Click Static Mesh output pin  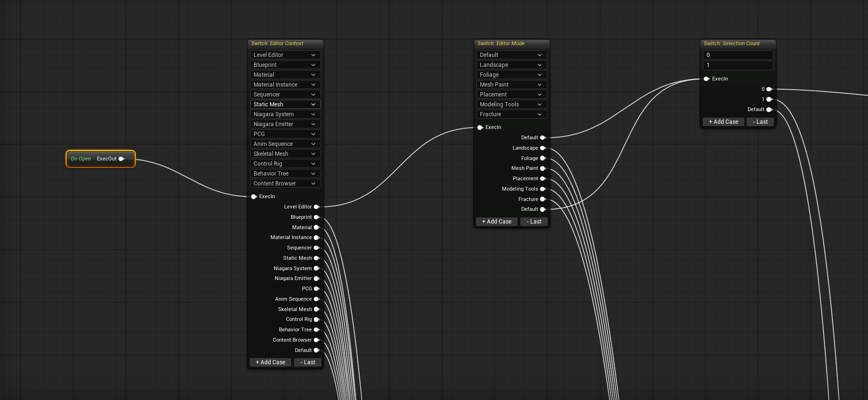click(x=317, y=258)
